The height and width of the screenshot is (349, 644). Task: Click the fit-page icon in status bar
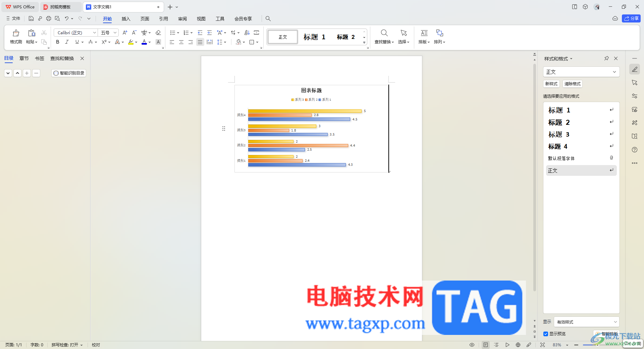[542, 345]
